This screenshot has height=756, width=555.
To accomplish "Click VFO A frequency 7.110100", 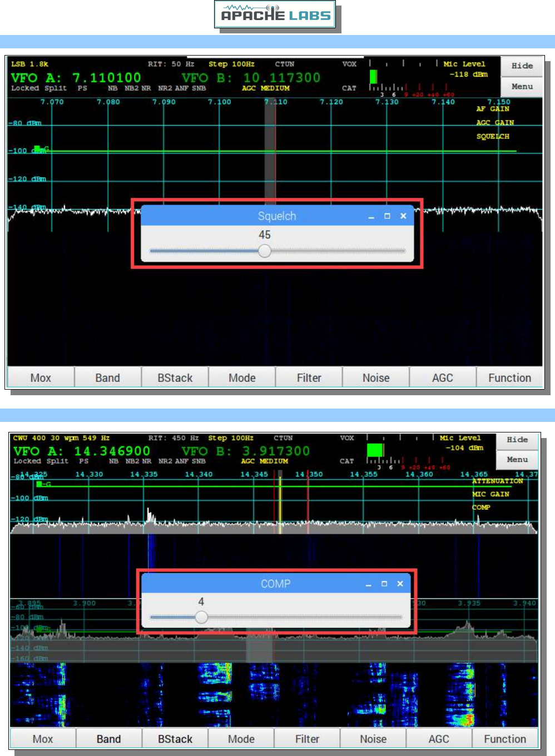I will click(x=107, y=77).
